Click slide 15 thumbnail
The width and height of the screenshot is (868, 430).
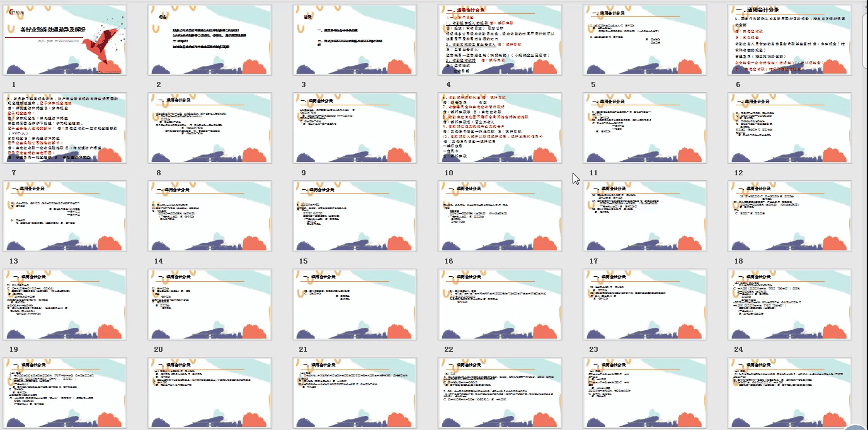[355, 216]
